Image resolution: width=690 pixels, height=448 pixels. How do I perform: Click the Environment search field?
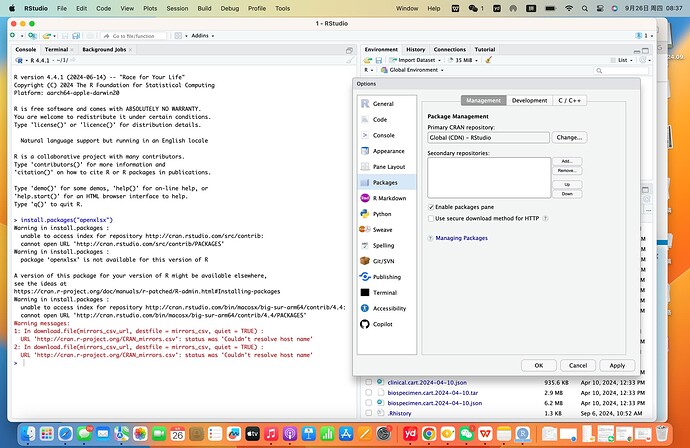[x=620, y=70]
